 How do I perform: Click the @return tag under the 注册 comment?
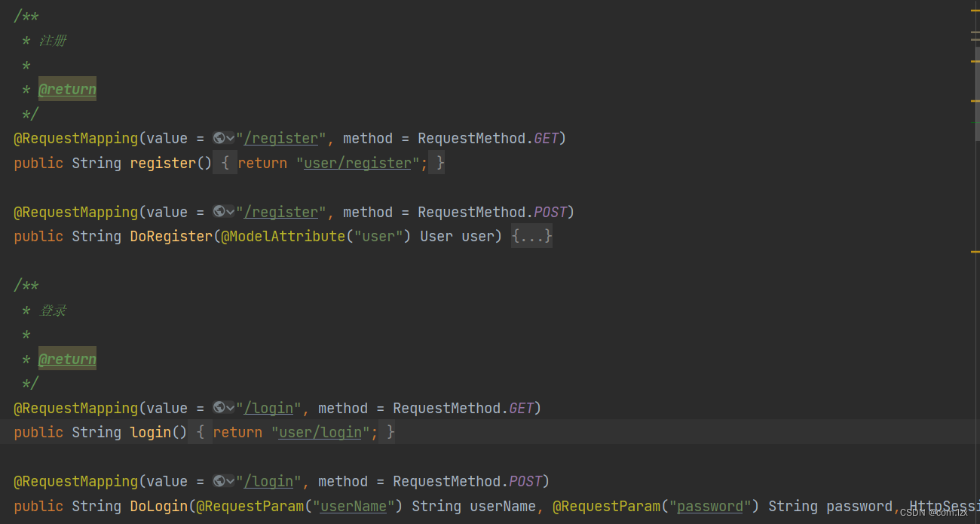pyautogui.click(x=67, y=89)
